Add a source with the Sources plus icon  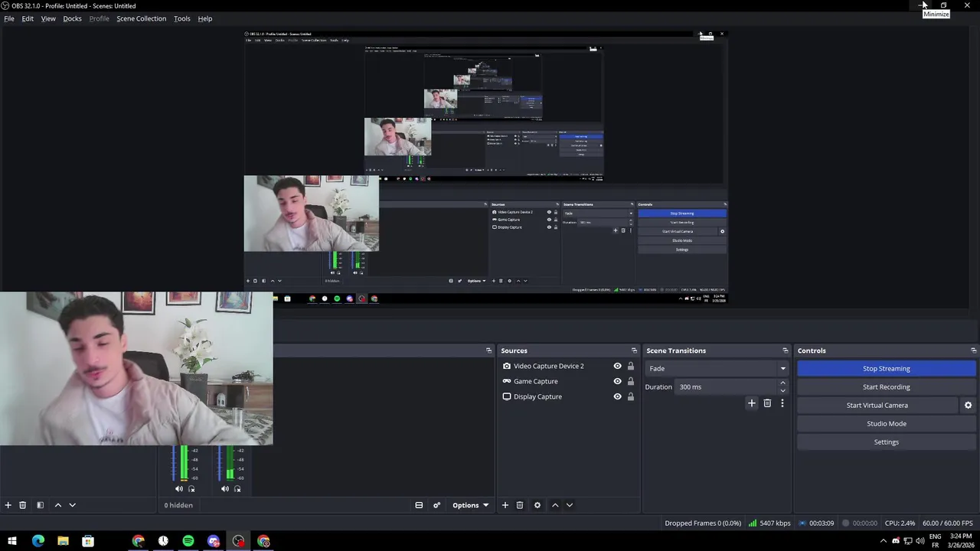click(505, 505)
